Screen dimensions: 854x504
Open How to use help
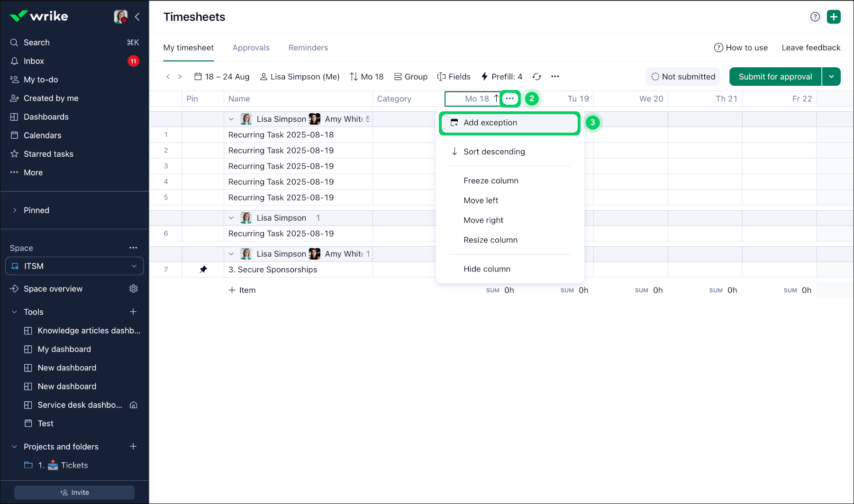click(x=741, y=48)
